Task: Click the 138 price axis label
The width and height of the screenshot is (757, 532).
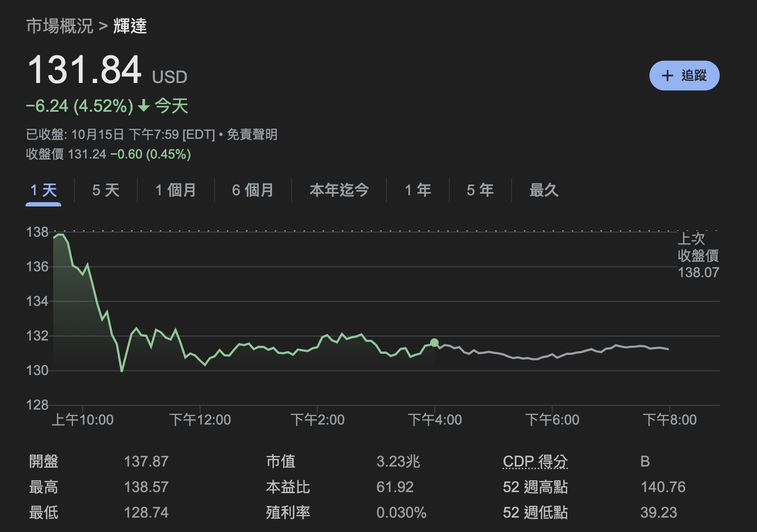Action: [37, 232]
